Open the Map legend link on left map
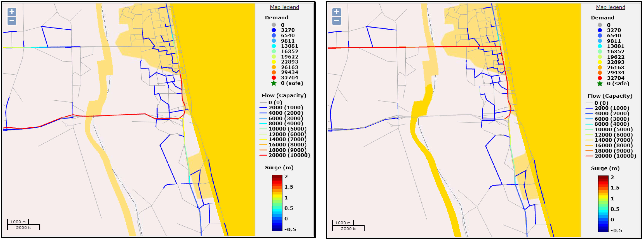 pyautogui.click(x=284, y=7)
